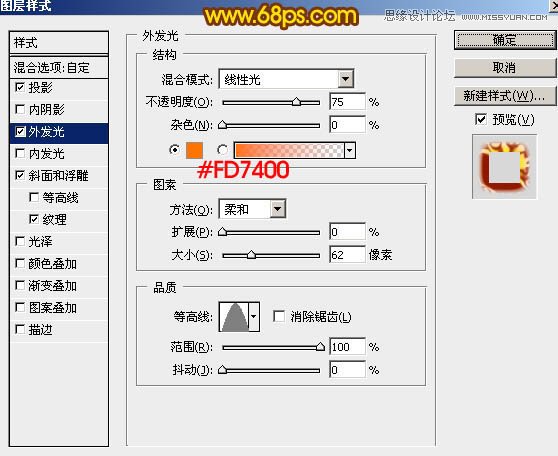558x456 pixels.
Task: Open the 方法 technique dropdown showing 柔和
Action: coord(278,209)
